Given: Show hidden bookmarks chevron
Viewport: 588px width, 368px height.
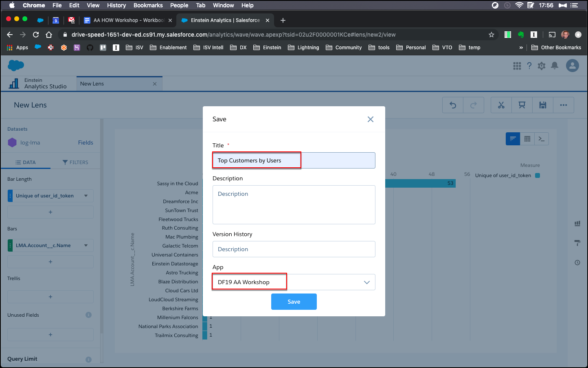Looking at the screenshot, I should click(x=521, y=48).
